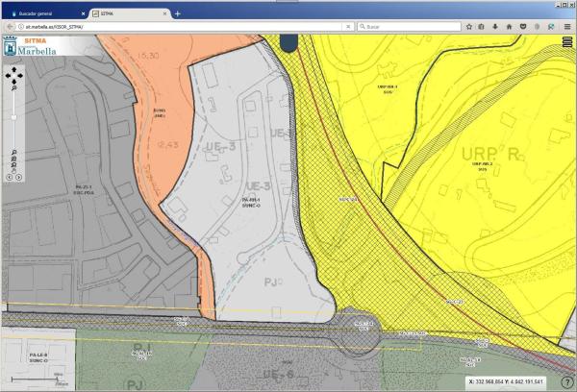The height and width of the screenshot is (392, 577).
Task: Pan the map up with the up arrow
Action: pos(14,69)
